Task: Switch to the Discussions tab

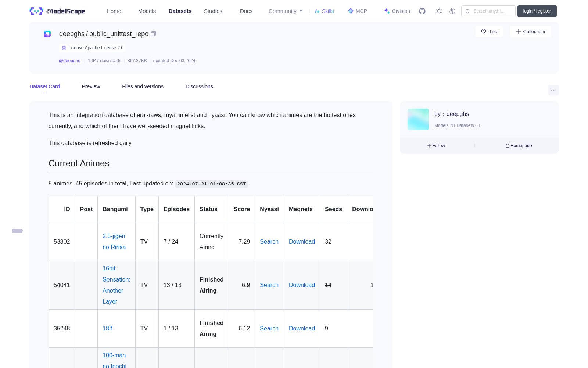Action: click(199, 86)
